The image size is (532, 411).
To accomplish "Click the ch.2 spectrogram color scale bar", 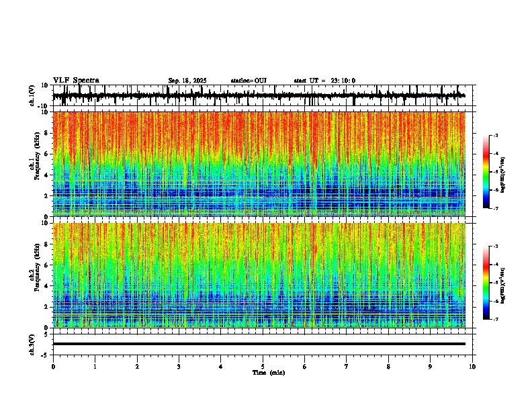I will tap(486, 283).
